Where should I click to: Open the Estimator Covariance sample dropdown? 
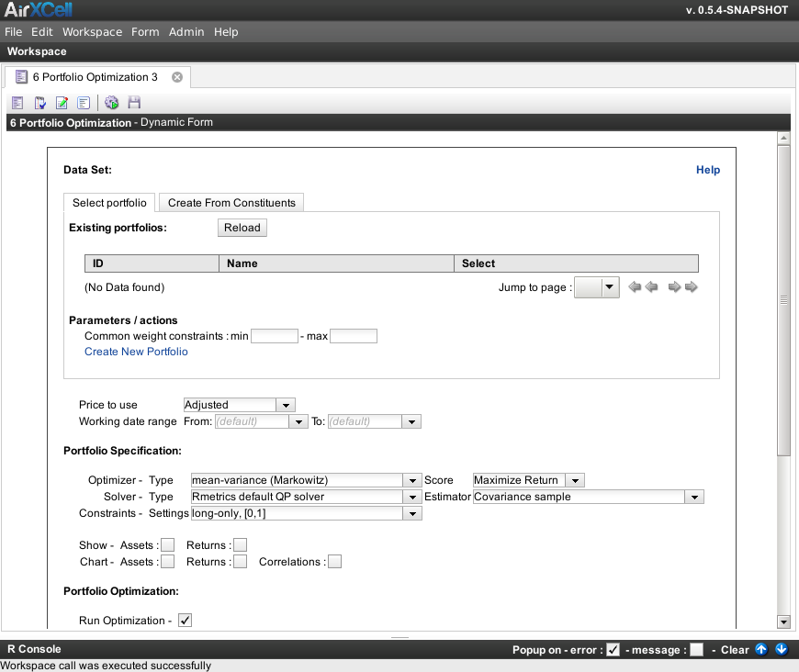click(694, 497)
